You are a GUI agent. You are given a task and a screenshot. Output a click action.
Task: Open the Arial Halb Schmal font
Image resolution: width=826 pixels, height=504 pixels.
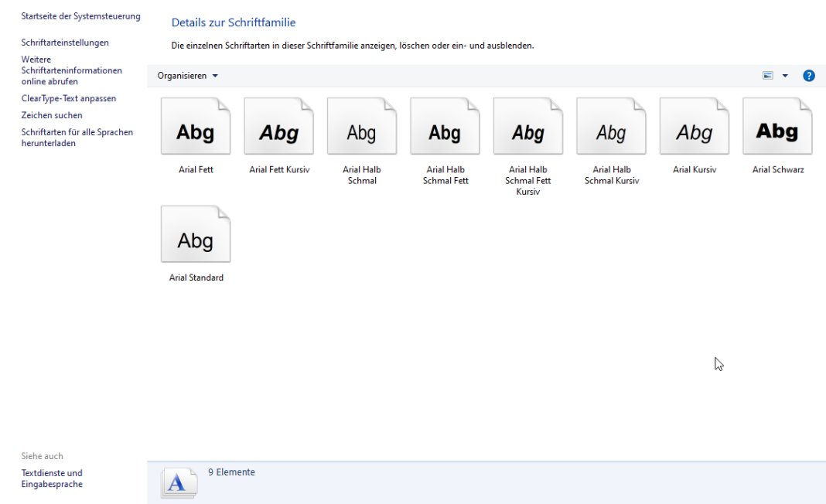tap(361, 125)
